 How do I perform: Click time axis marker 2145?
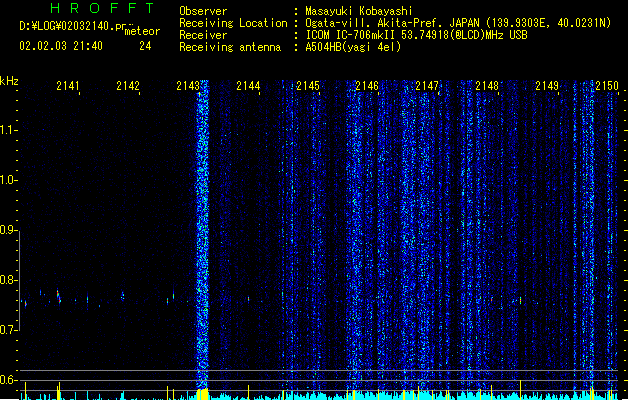[x=308, y=86]
